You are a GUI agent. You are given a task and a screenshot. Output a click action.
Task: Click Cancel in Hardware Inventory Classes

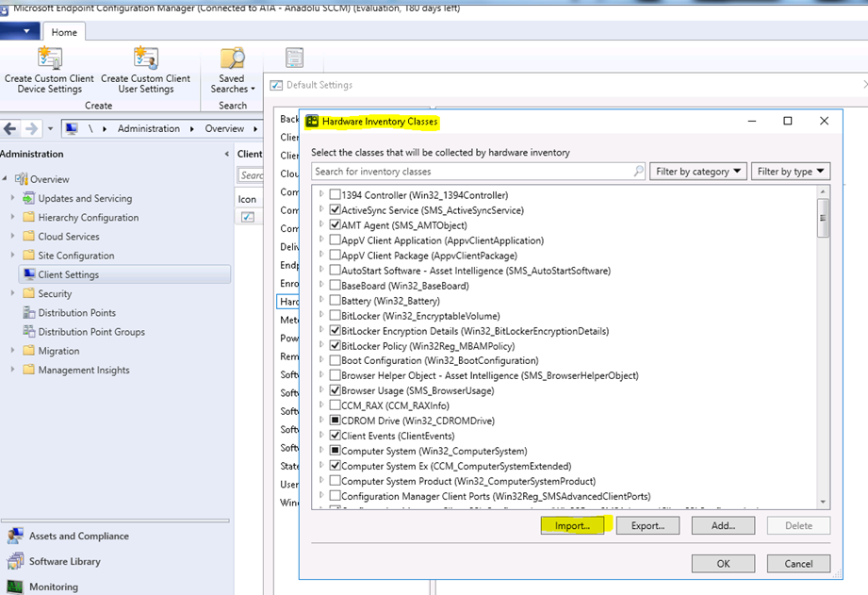click(798, 564)
